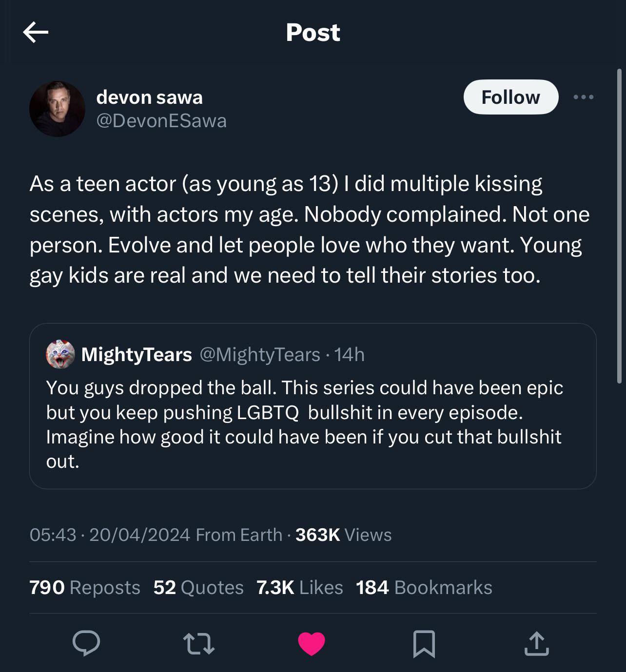Click the reply speech bubble icon
Screen dimensions: 626x672
click(86, 643)
